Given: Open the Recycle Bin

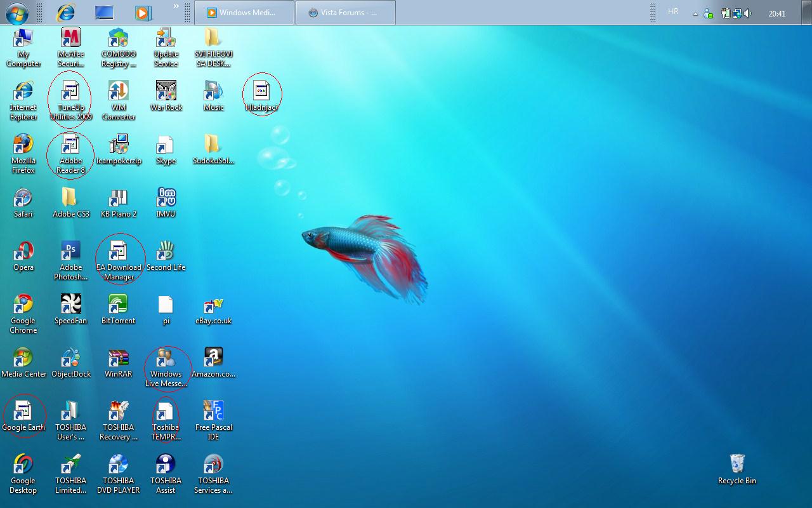Looking at the screenshot, I should [x=737, y=470].
